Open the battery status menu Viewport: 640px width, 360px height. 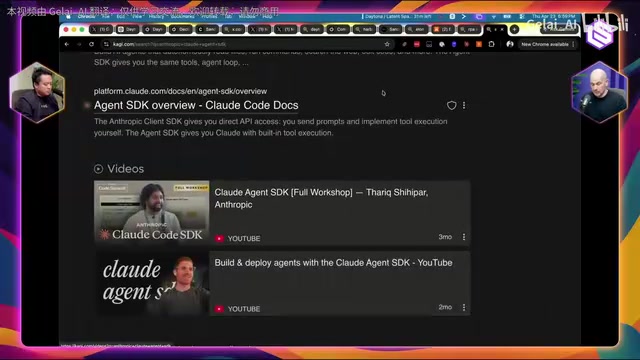tap(507, 17)
